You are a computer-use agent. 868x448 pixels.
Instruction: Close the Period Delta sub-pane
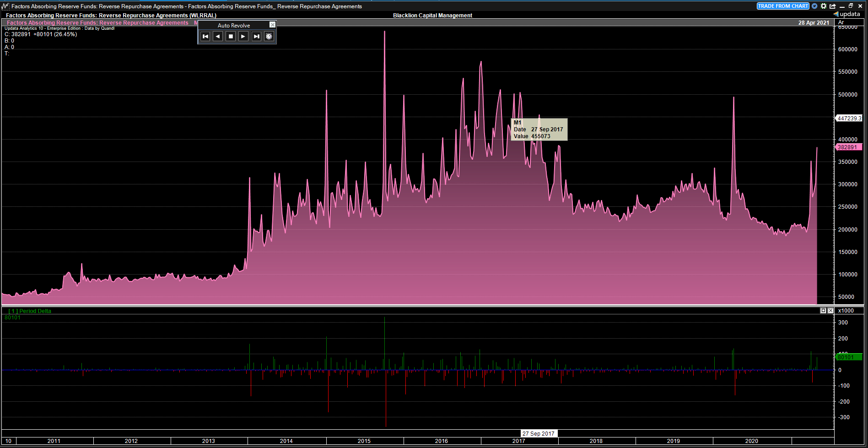[x=830, y=311]
